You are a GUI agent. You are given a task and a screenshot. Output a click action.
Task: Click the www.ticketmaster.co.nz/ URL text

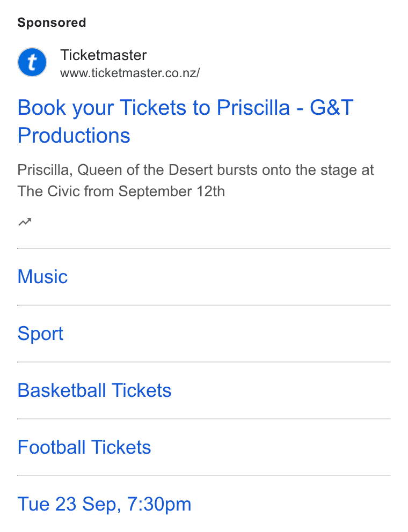pos(130,73)
